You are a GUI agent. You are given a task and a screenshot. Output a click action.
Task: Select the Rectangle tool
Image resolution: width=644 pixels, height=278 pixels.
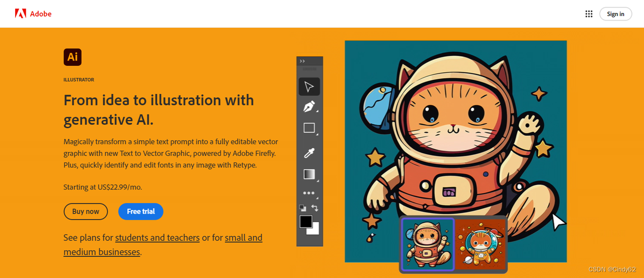coord(309,128)
